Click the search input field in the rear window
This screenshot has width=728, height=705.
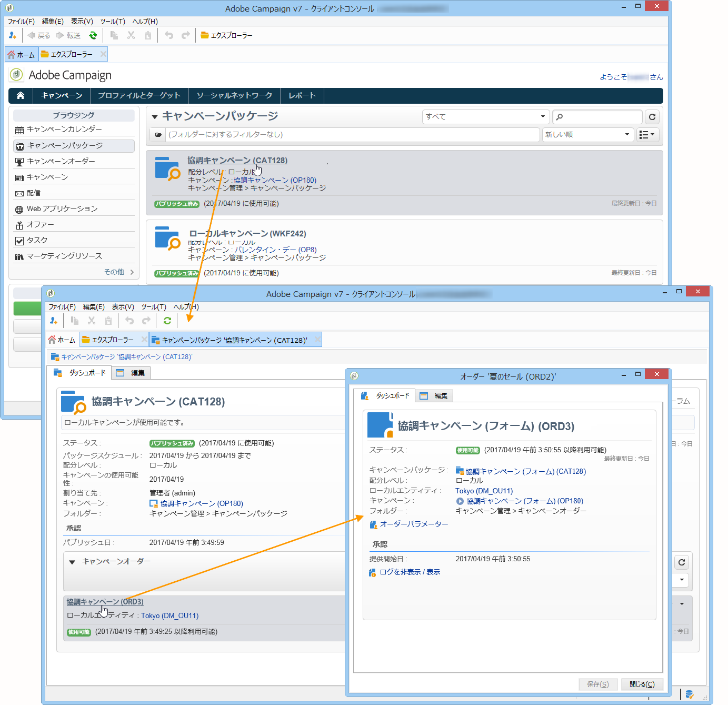coord(597,117)
